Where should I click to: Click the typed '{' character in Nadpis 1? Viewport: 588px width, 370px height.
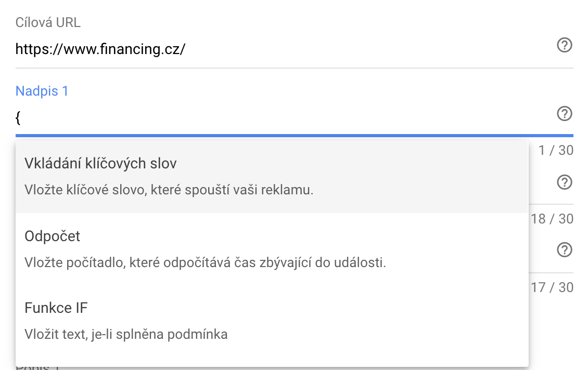point(18,118)
